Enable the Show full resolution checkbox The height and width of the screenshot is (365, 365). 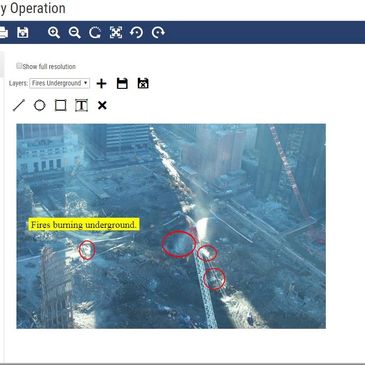(x=19, y=66)
